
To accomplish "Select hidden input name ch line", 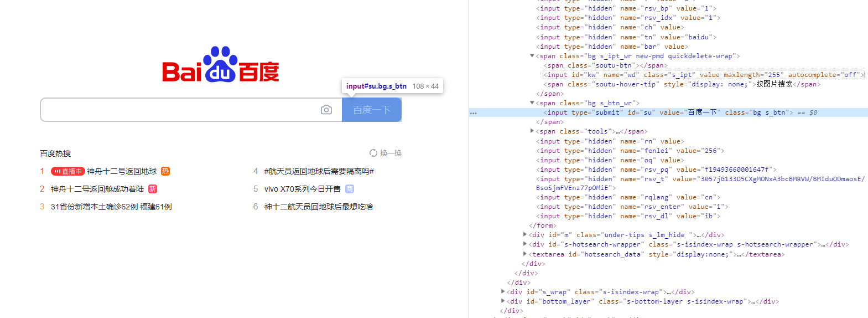I will (610, 27).
